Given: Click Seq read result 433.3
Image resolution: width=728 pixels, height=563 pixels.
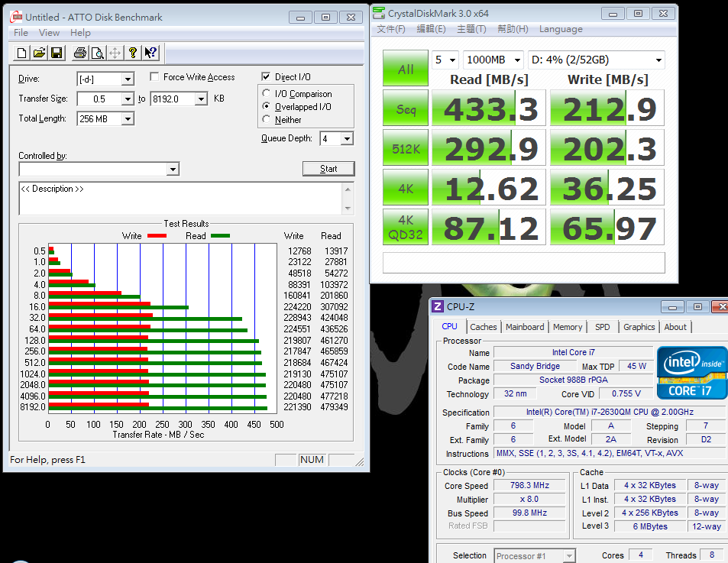Looking at the screenshot, I should pyautogui.click(x=489, y=108).
